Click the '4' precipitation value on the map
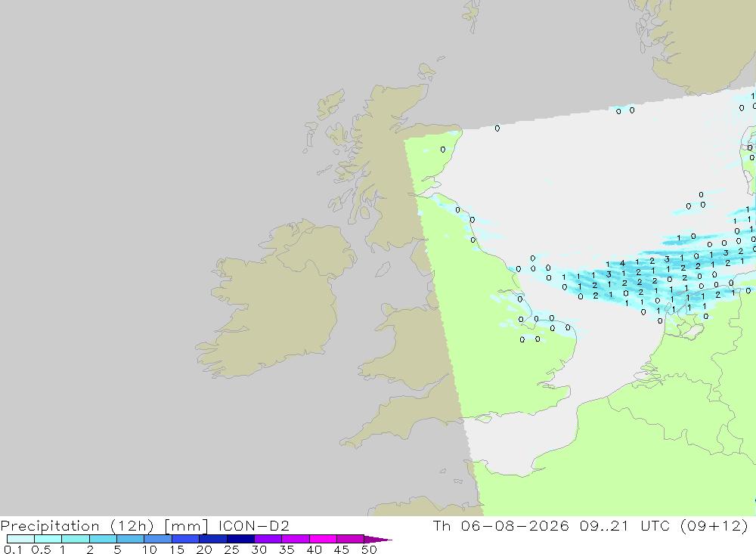Viewport: 756px width, 554px height. [x=622, y=263]
